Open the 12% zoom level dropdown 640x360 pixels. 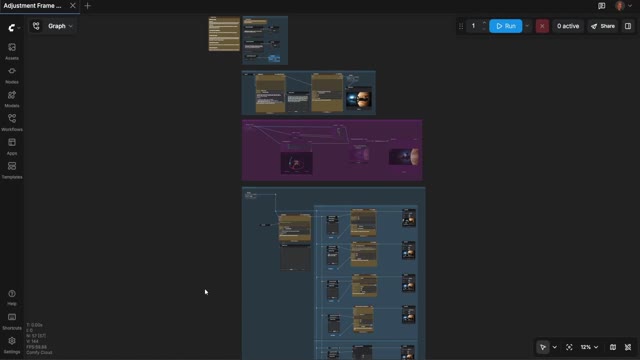click(x=589, y=347)
